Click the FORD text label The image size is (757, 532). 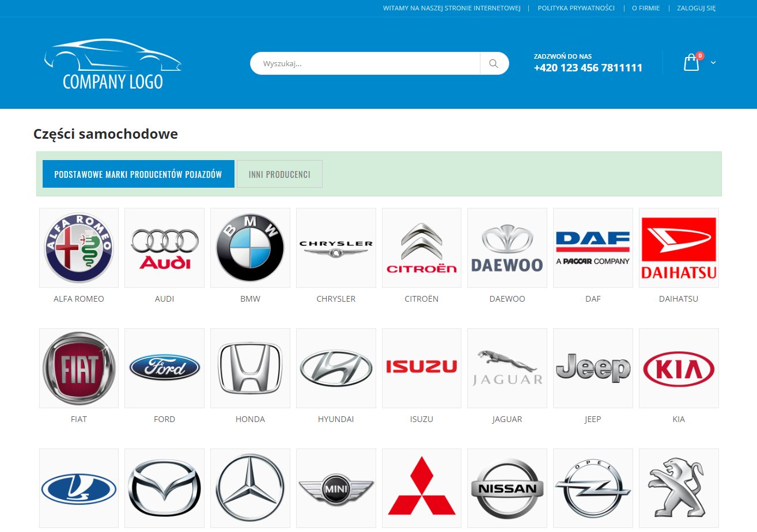[x=164, y=419]
